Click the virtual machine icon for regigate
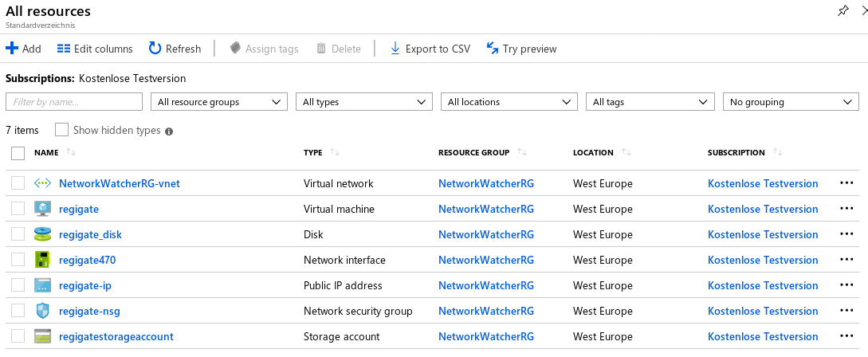868x357 pixels. pos(42,209)
